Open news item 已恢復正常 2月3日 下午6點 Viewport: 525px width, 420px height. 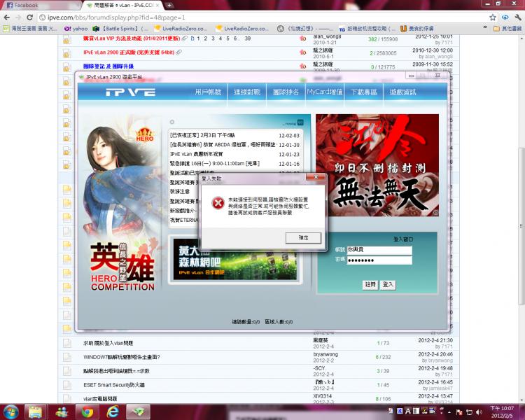click(202, 135)
